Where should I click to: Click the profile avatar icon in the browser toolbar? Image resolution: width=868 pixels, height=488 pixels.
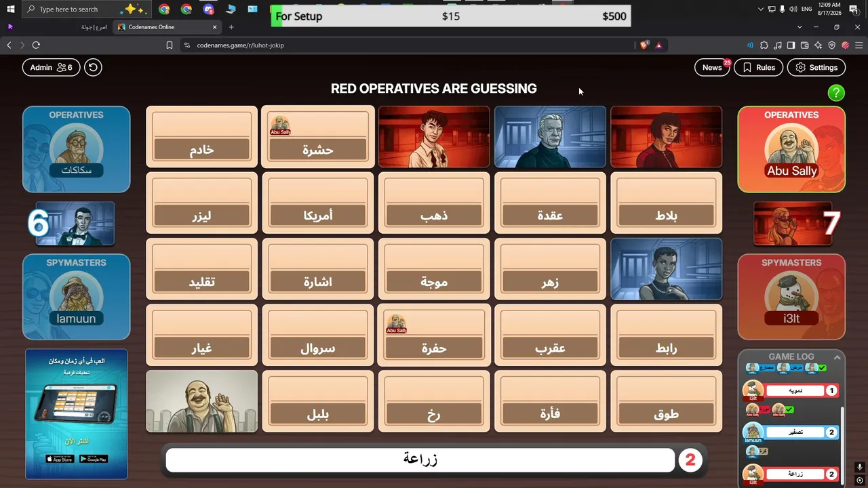(x=846, y=45)
